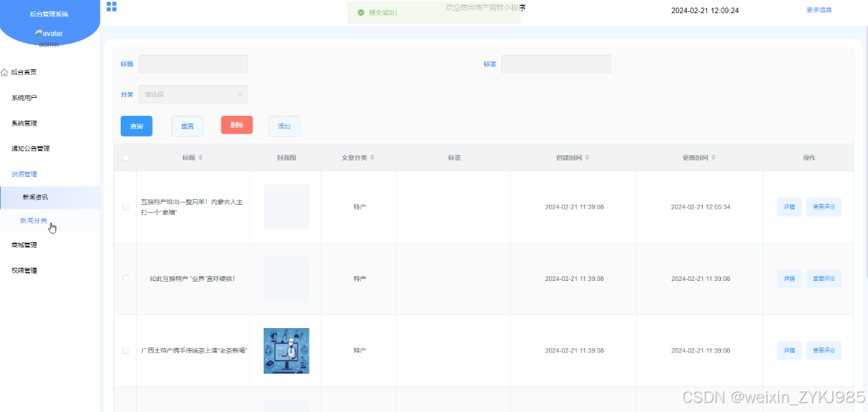Toggle select-all checkbox in table header
The height and width of the screenshot is (412, 868).
point(126,157)
